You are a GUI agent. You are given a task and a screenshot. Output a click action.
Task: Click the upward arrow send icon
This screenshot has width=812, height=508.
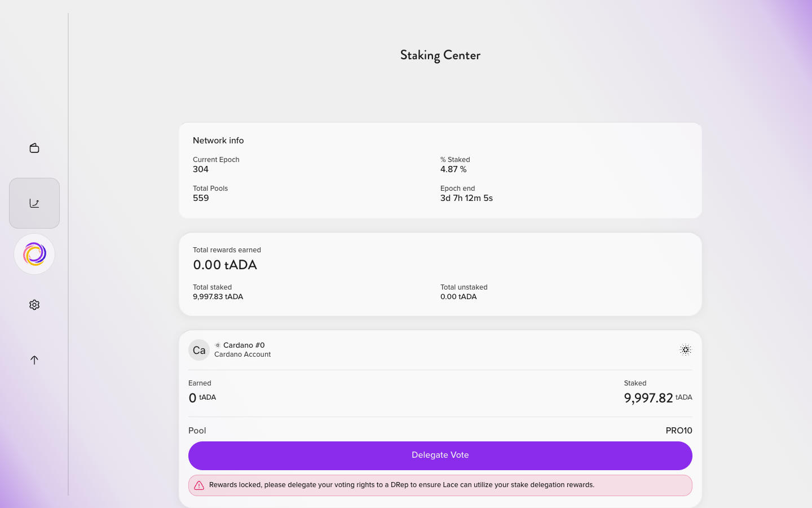34,360
